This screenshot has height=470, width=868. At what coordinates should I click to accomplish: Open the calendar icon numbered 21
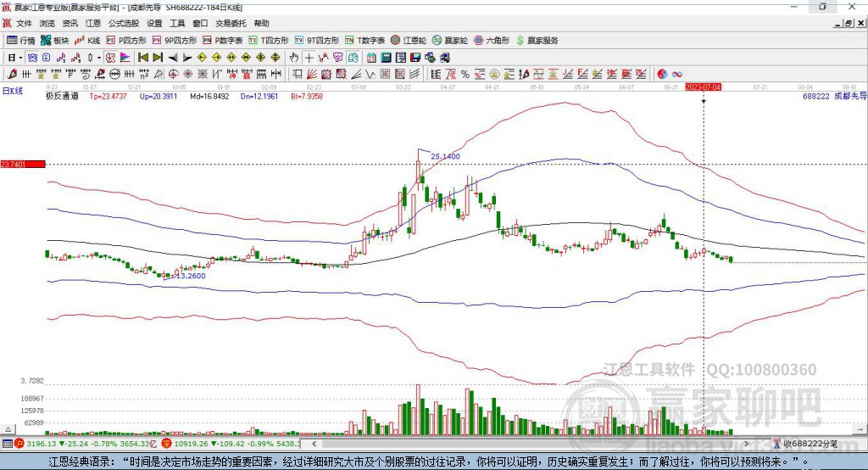pos(371,58)
